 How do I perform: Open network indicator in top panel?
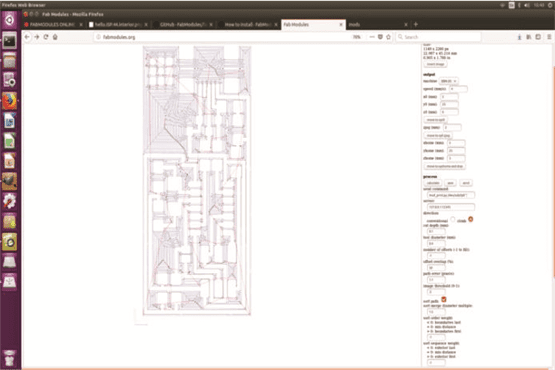(502, 5)
